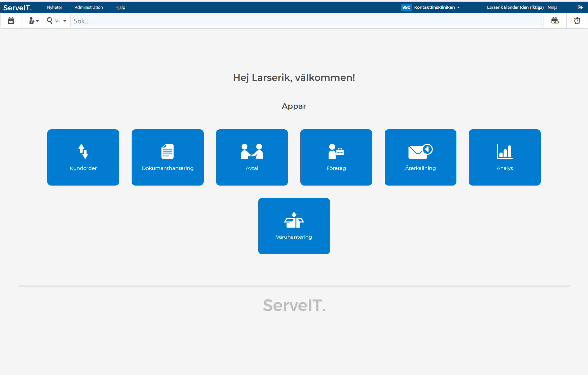Open the calendar-with-clock booking icon
Viewport: 588px width, 375px height.
pos(555,21)
